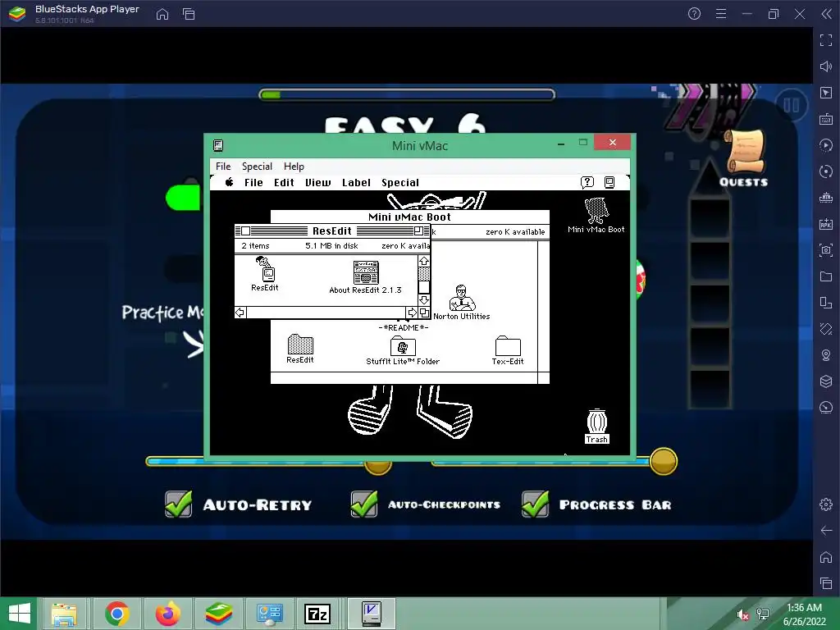Viewport: 840px width, 630px height.
Task: Click the left volume slider gold knob
Action: click(377, 466)
